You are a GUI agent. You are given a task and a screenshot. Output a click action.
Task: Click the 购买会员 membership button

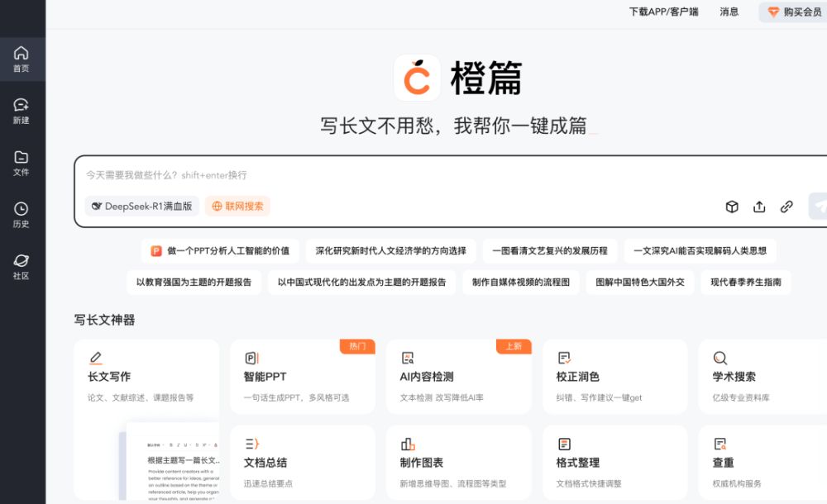[x=794, y=12]
